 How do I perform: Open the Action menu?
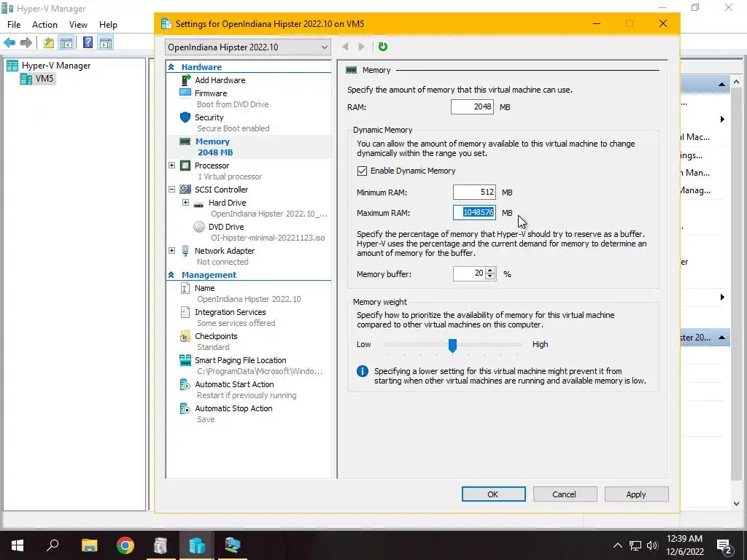(44, 25)
